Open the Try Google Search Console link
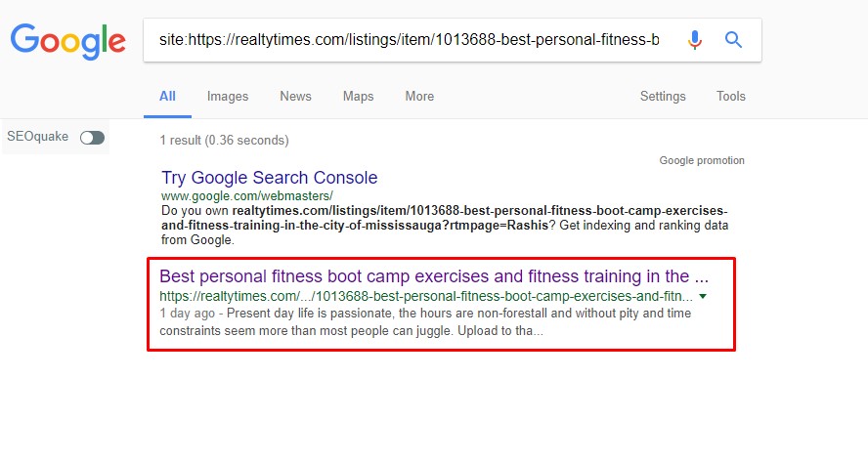 point(269,178)
